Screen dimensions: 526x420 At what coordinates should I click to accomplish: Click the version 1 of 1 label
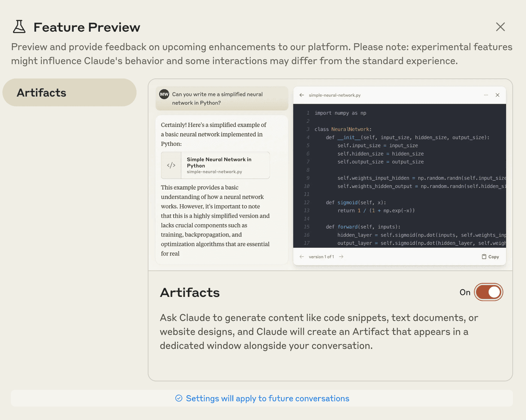click(321, 256)
